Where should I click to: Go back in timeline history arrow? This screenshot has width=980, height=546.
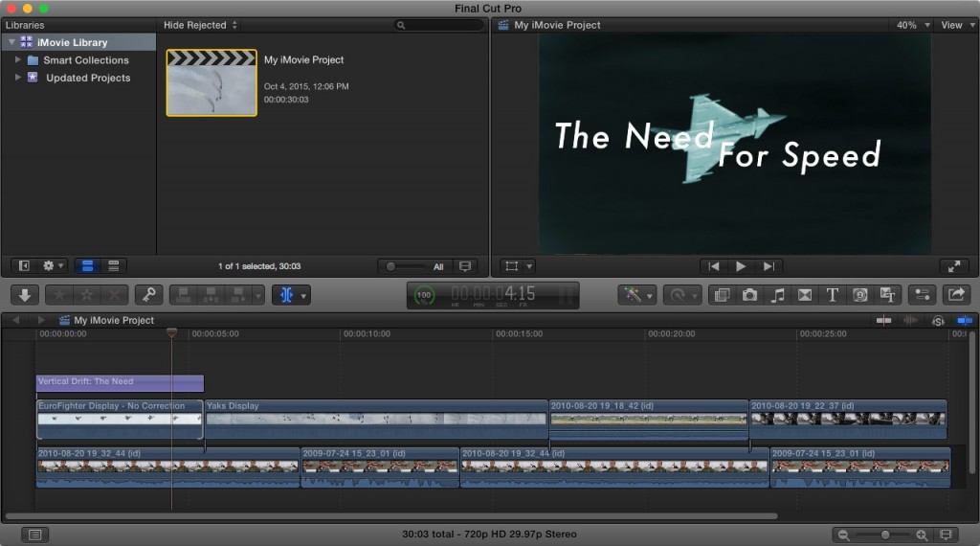click(16, 320)
